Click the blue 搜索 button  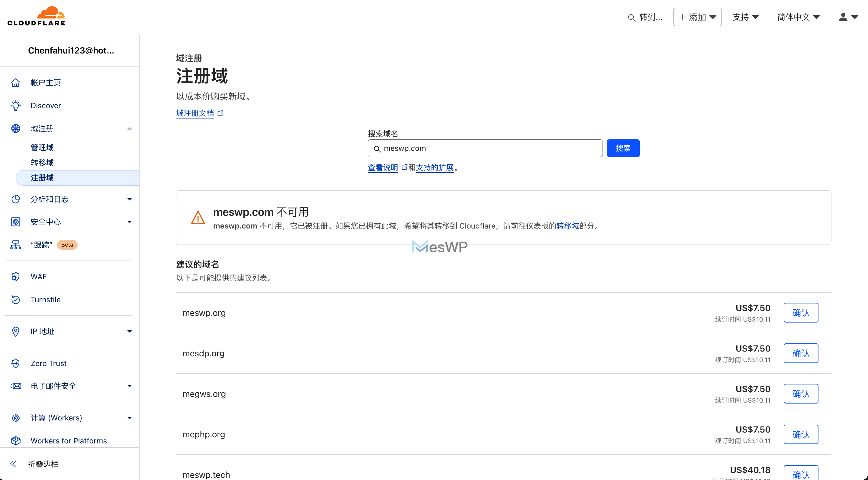(623, 148)
